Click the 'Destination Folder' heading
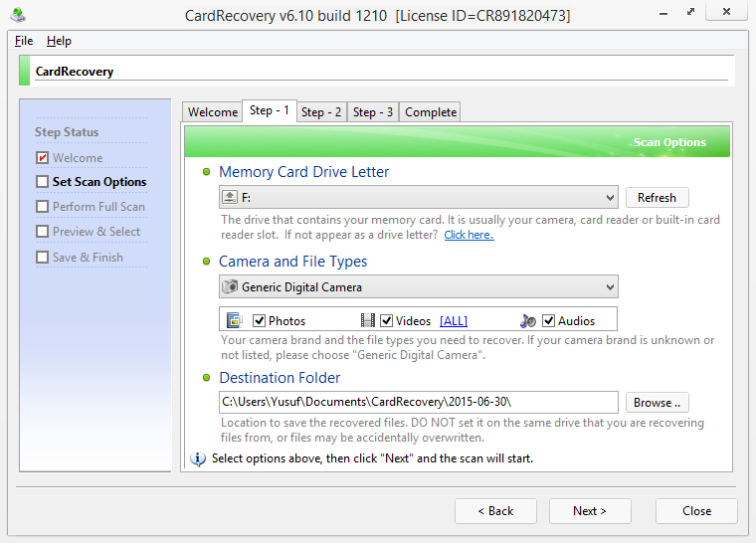This screenshot has height=543, width=756. [280, 378]
